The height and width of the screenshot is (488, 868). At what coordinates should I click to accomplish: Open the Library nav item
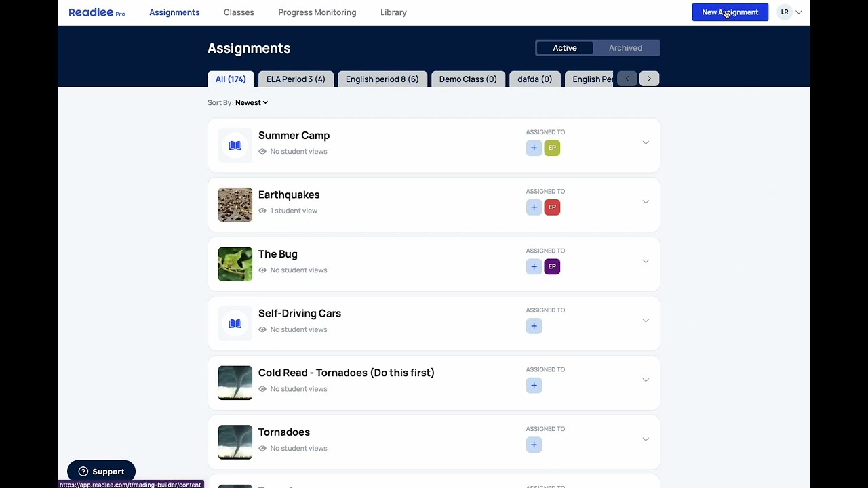393,12
